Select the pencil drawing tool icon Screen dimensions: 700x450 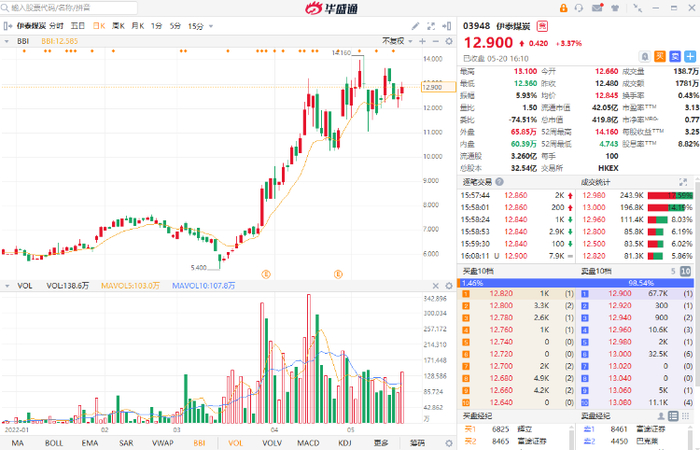pyautogui.click(x=415, y=26)
